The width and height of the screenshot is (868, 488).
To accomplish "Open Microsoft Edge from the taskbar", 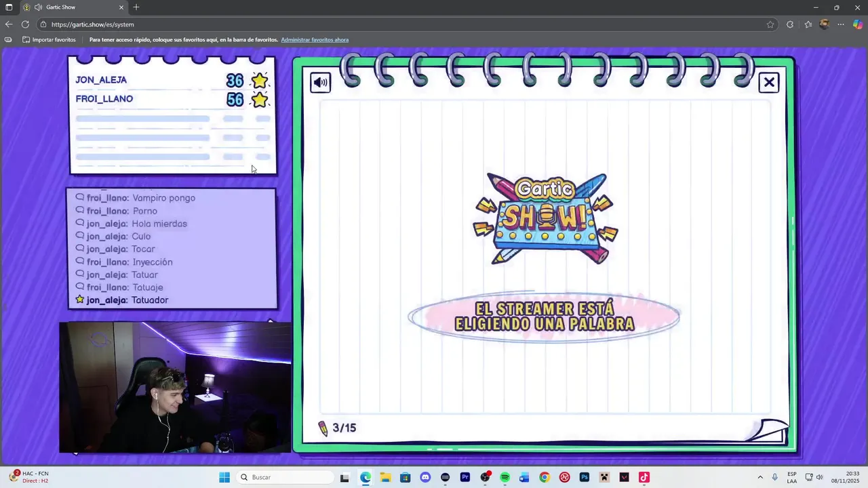I will [366, 477].
